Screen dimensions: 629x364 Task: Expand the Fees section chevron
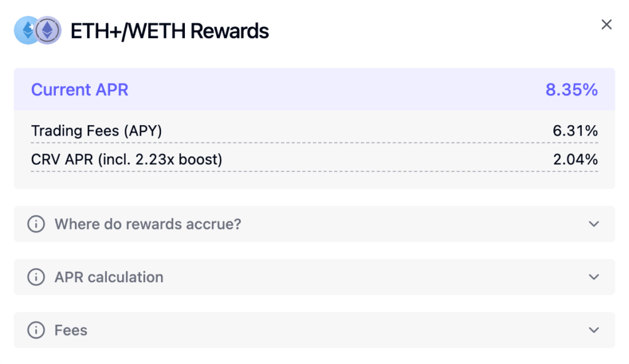[593, 330]
